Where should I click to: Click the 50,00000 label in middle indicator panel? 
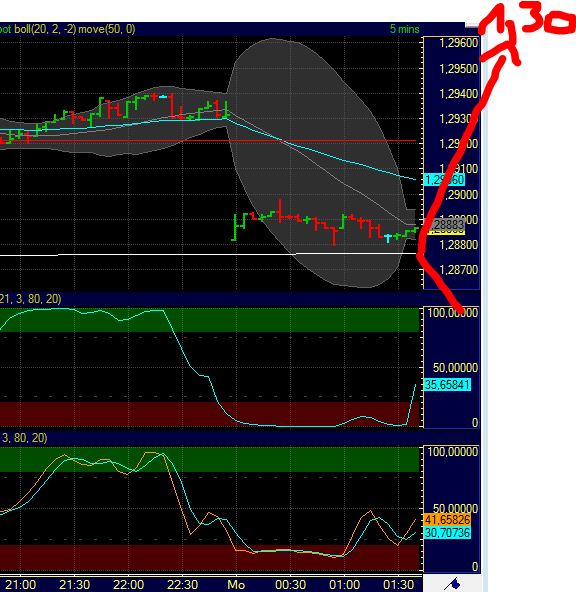pyautogui.click(x=455, y=367)
